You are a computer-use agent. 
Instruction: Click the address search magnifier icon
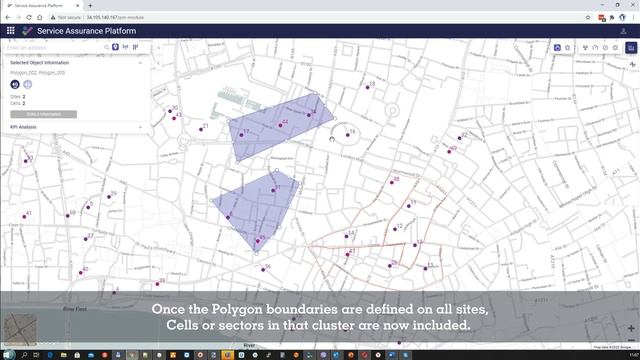pyautogui.click(x=107, y=47)
